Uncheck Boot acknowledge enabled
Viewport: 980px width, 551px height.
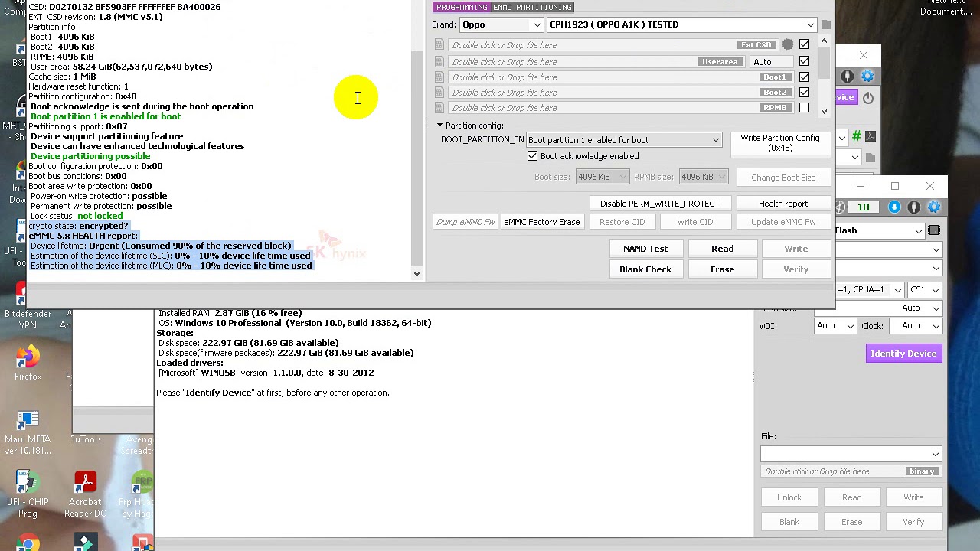532,156
